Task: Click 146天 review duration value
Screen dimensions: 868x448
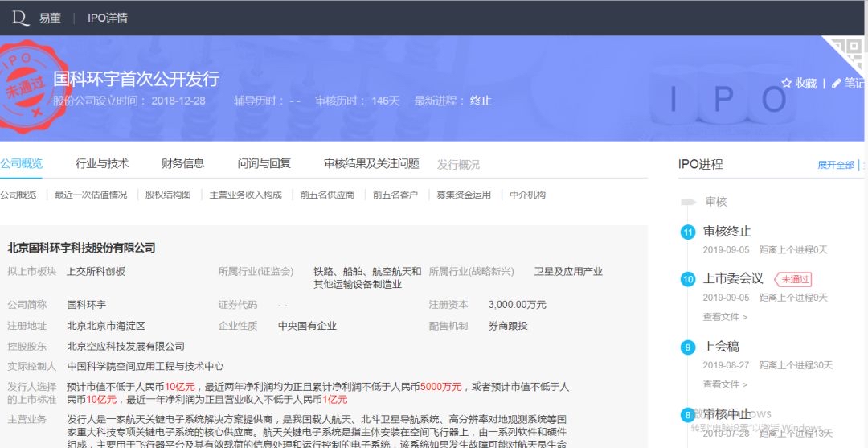Action: point(385,101)
